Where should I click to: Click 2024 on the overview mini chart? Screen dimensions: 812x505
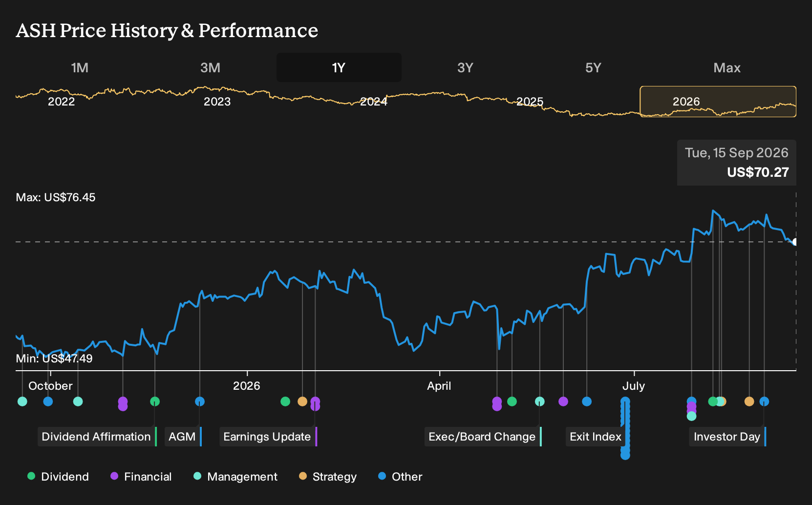(x=374, y=102)
